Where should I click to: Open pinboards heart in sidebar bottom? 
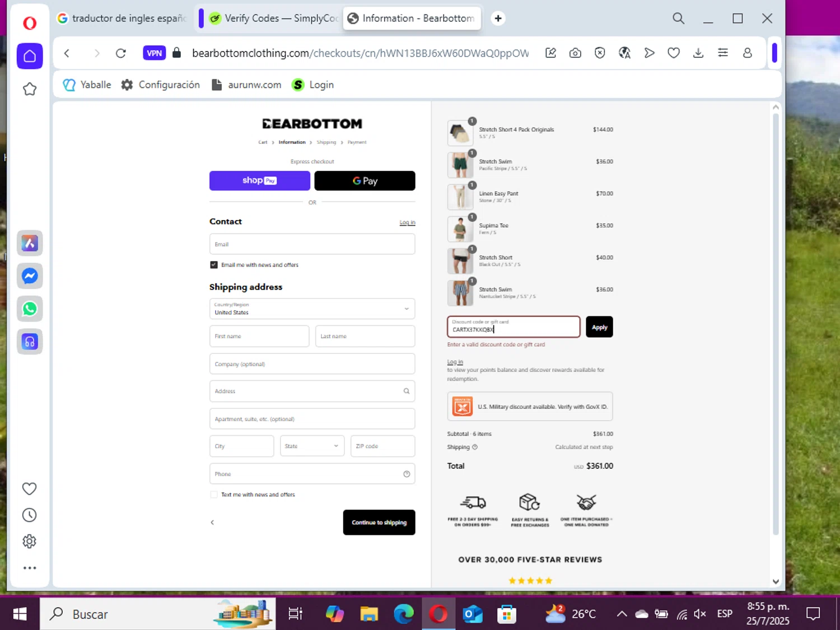tap(29, 489)
